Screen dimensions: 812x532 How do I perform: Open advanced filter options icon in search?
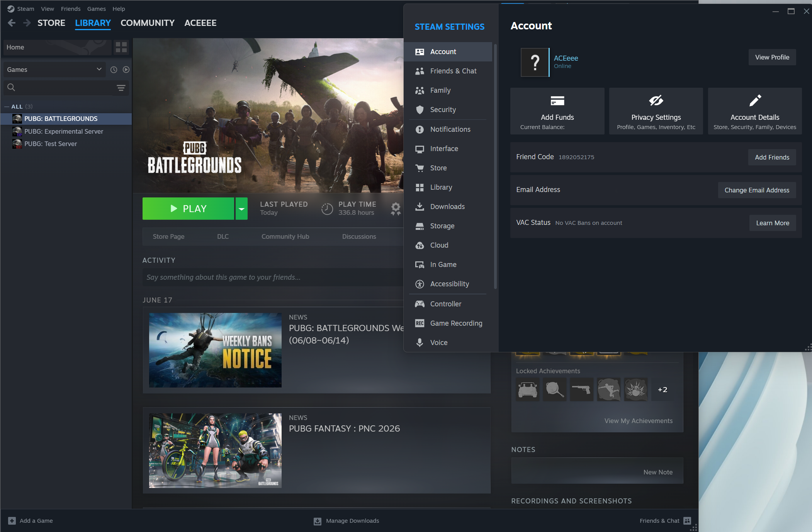[x=121, y=88]
